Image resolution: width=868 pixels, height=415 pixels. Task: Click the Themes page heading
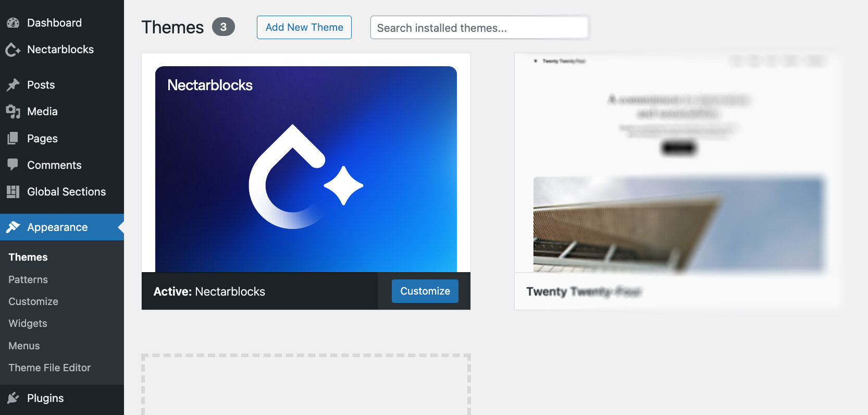[172, 27]
